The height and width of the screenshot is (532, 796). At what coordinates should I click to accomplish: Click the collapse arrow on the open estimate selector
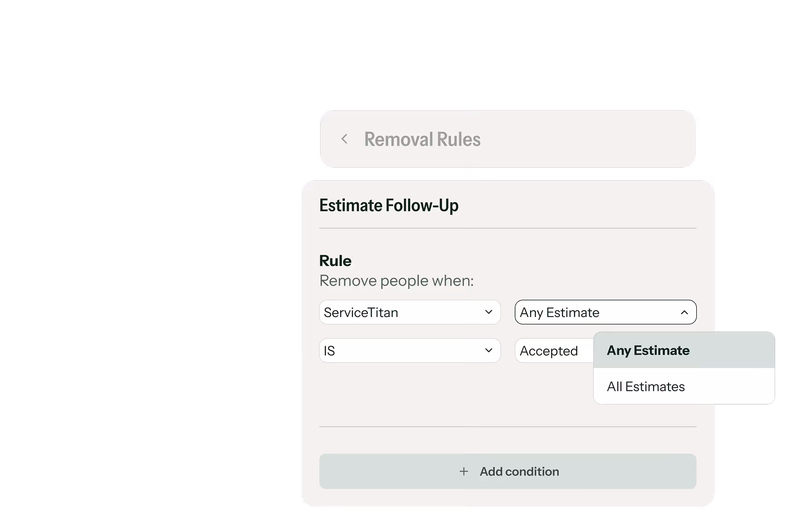click(x=684, y=312)
